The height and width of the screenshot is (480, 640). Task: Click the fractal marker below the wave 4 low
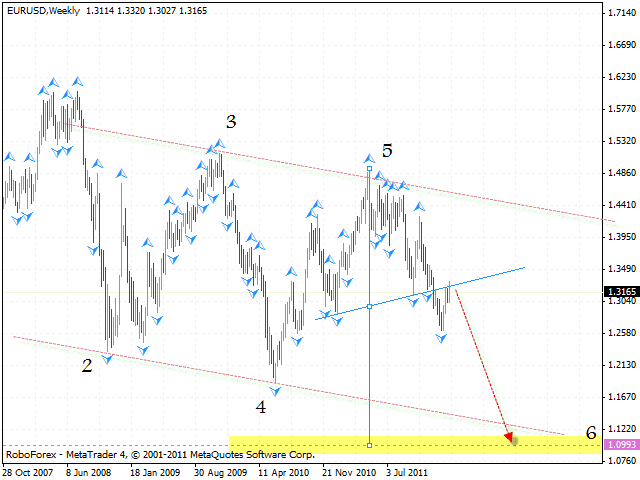tap(274, 391)
